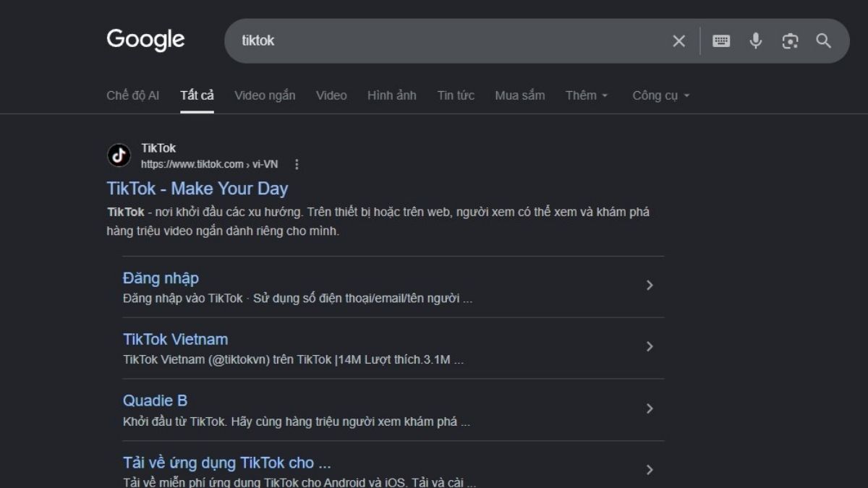Open TikTok - Make Your Day result
This screenshot has width=868, height=488.
197,189
